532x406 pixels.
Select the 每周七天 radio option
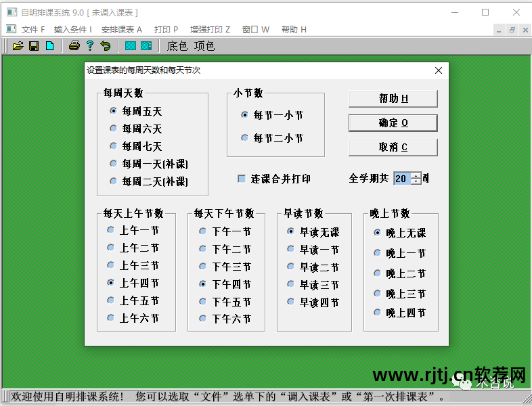coord(136,146)
